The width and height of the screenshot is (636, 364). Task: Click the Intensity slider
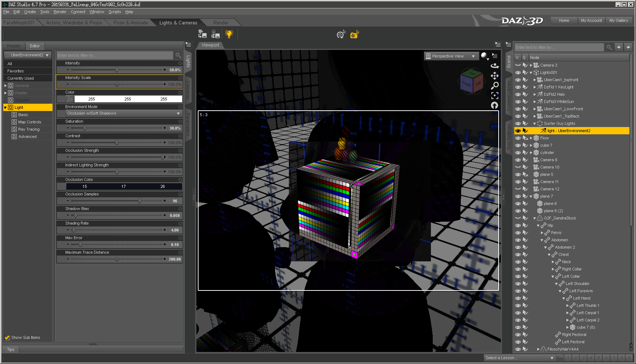click(x=116, y=70)
